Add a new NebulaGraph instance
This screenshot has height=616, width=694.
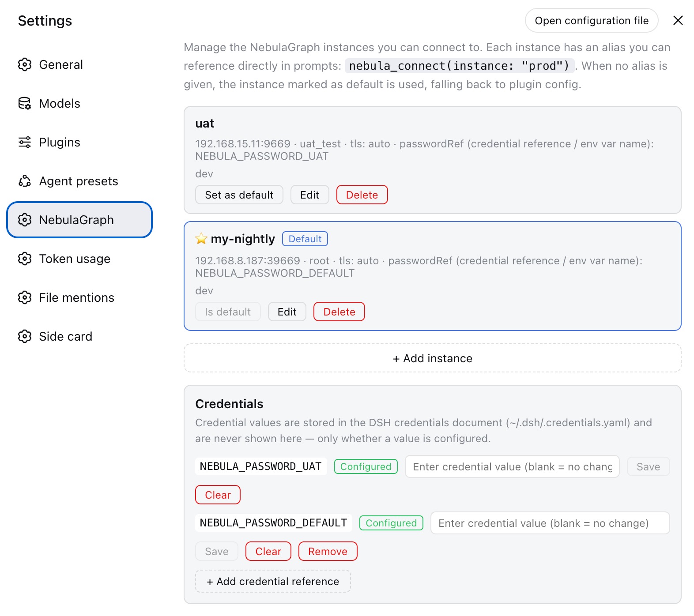click(433, 358)
